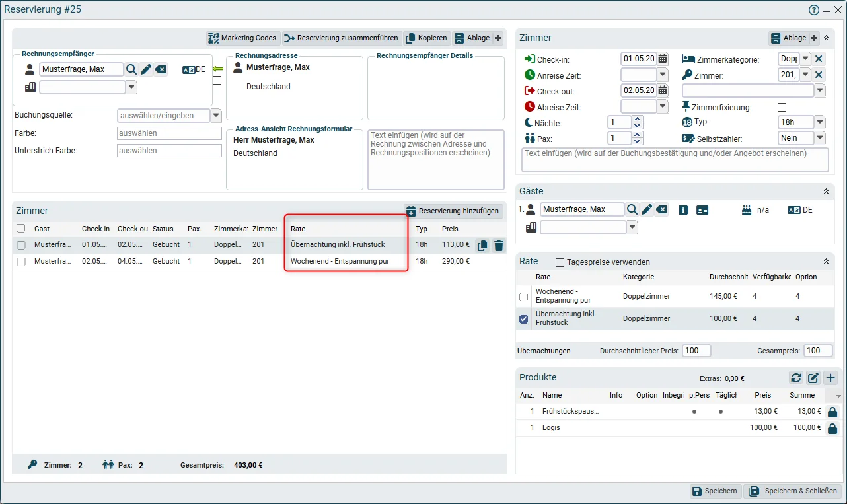Open guest ID card icon
This screenshot has width=847, height=504.
tap(702, 210)
